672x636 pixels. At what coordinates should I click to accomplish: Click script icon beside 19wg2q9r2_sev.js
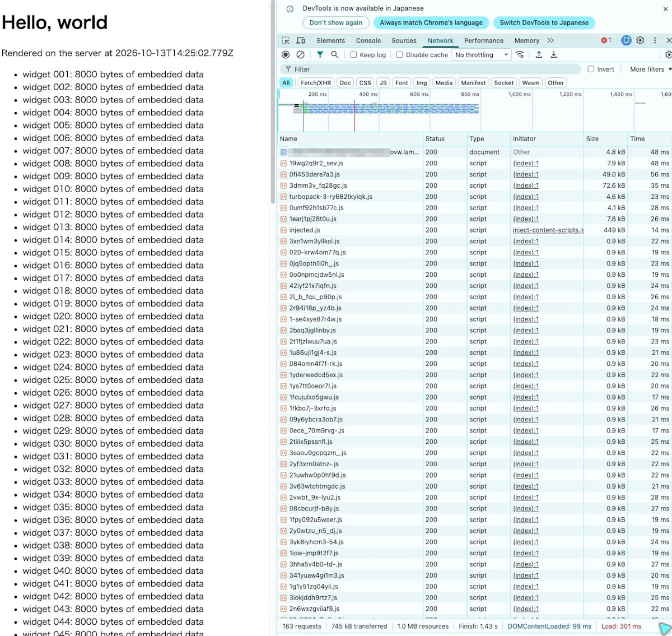pyautogui.click(x=283, y=163)
